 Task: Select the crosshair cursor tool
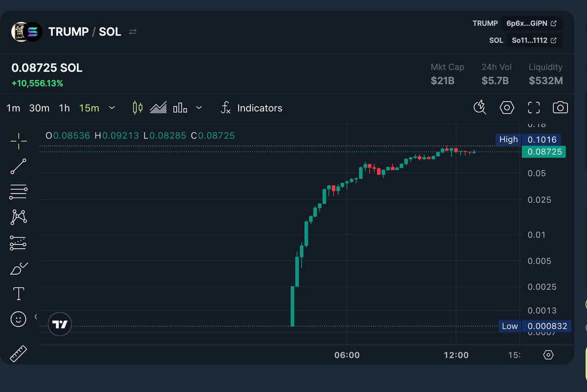pyautogui.click(x=19, y=141)
